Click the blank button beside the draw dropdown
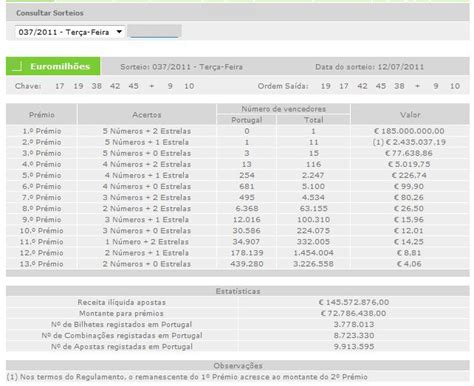The height and width of the screenshot is (386, 474). coord(155,31)
